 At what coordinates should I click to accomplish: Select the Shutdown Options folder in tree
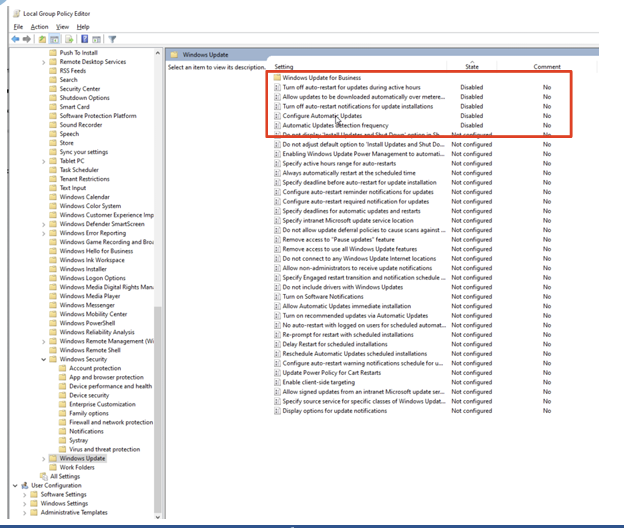click(84, 98)
